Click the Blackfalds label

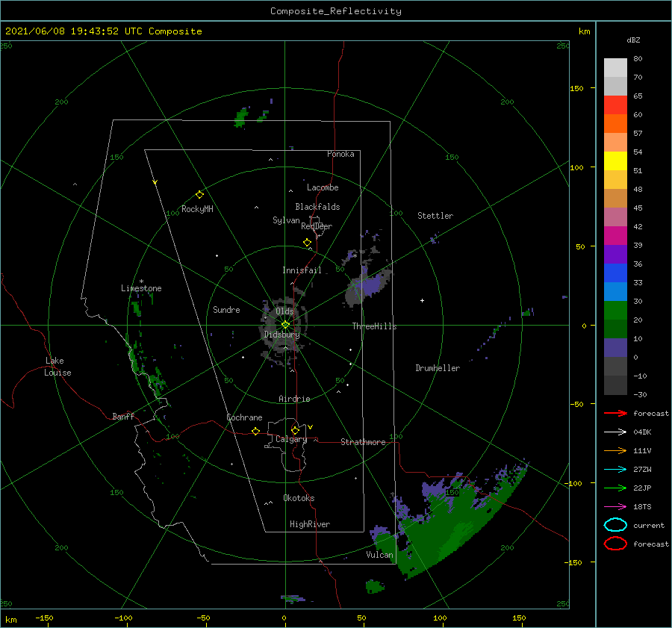[317, 207]
